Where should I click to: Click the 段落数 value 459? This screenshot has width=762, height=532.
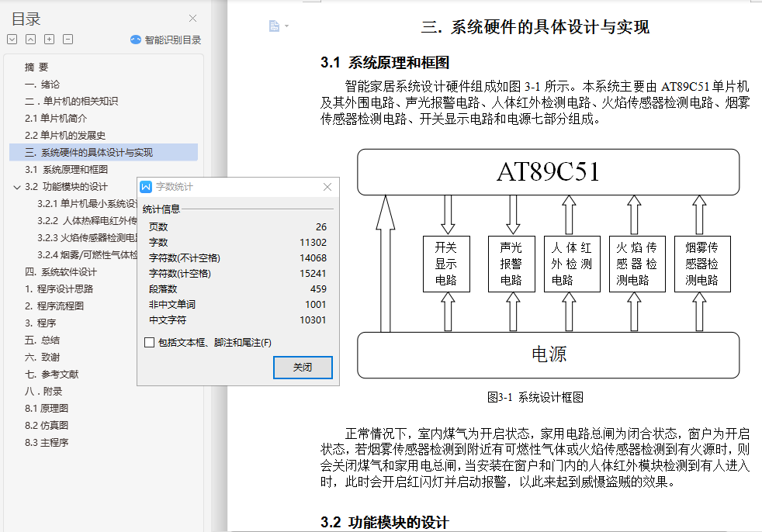tap(318, 289)
